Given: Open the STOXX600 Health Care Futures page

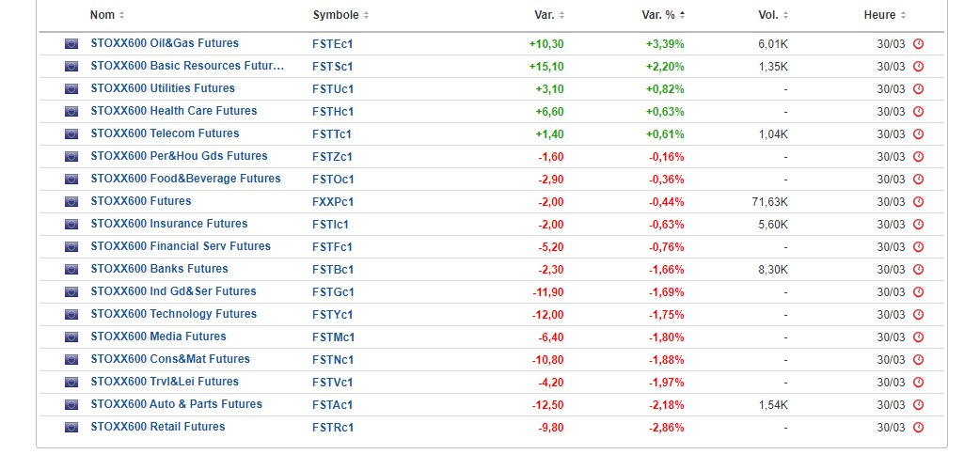Looking at the screenshot, I should [173, 111].
